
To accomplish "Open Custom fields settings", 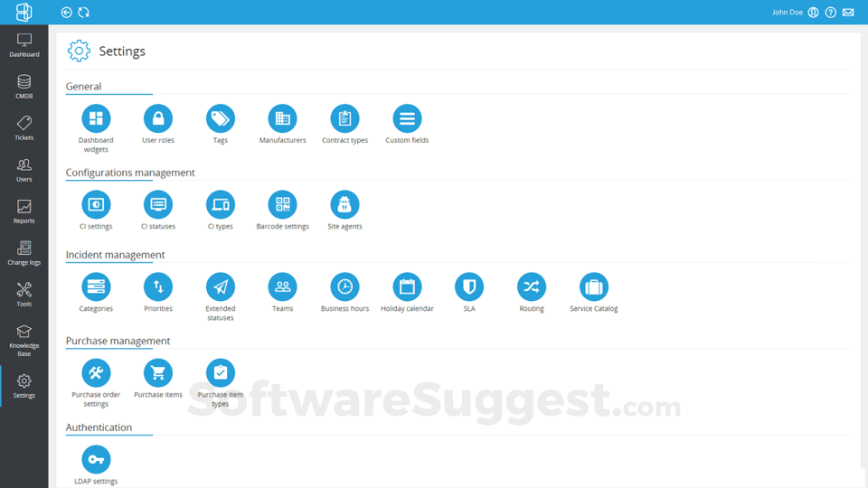I will click(x=407, y=119).
